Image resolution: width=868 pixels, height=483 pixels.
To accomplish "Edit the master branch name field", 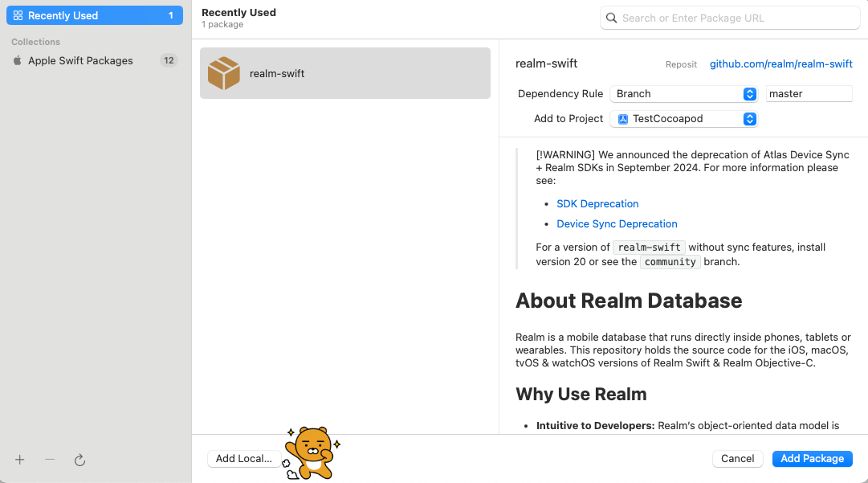I will click(x=809, y=93).
